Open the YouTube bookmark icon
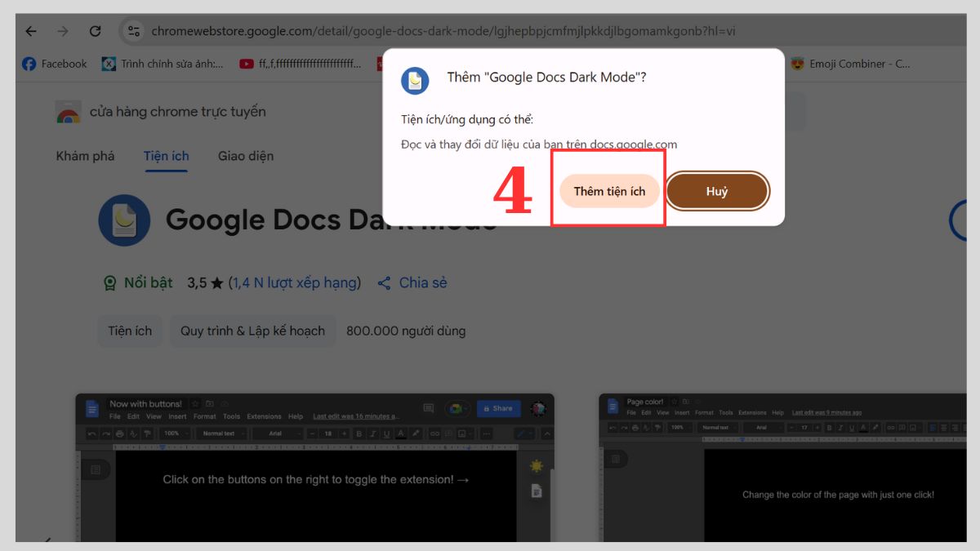The width and height of the screenshot is (980, 551). pos(245,64)
